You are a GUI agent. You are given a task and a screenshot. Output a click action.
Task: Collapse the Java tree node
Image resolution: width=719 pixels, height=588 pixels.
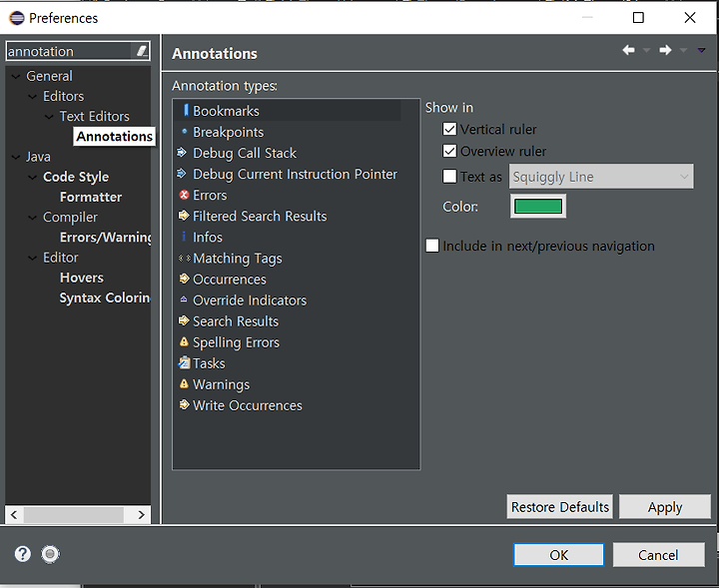[16, 157]
